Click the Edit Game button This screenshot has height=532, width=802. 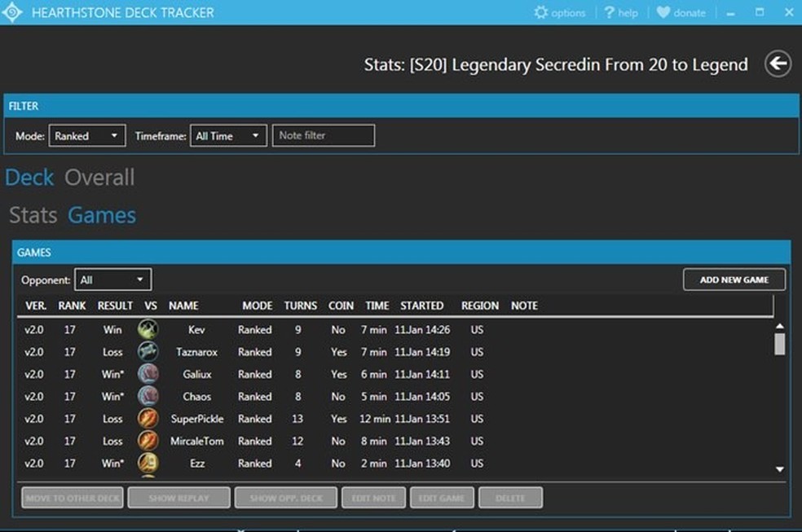[442, 498]
